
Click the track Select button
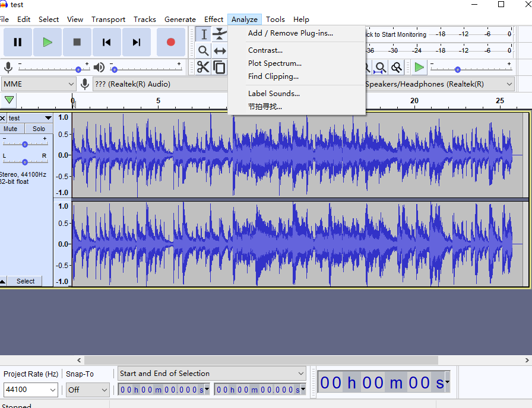pyautogui.click(x=26, y=281)
